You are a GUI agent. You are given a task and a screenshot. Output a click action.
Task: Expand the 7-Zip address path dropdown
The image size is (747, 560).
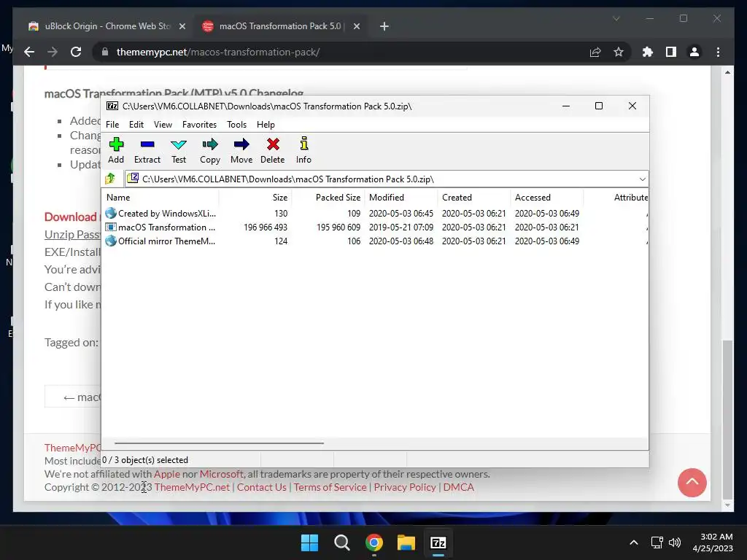tap(642, 179)
